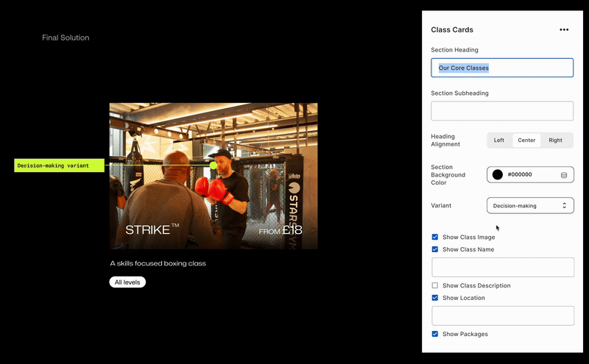Click the black background color swatch
Viewport: 589px width, 364px height.
pos(498,174)
